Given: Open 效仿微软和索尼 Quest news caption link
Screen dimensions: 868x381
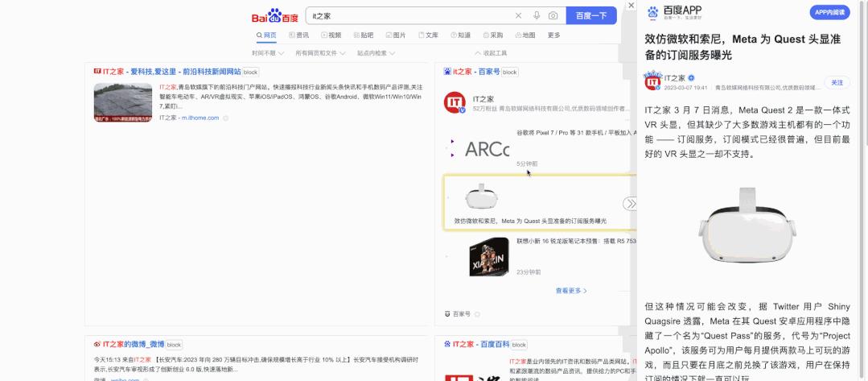Looking at the screenshot, I should coord(530,221).
